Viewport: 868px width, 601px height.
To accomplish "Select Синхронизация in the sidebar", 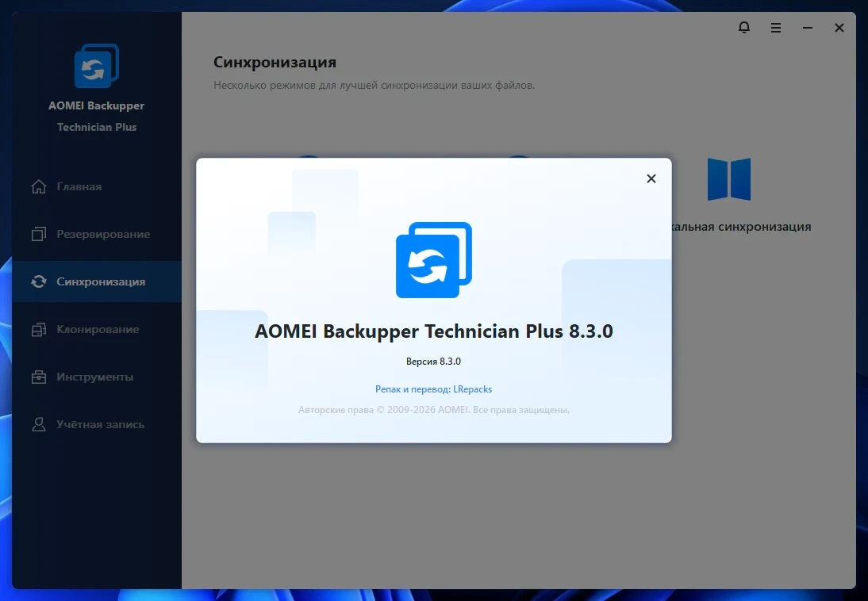I will click(97, 281).
